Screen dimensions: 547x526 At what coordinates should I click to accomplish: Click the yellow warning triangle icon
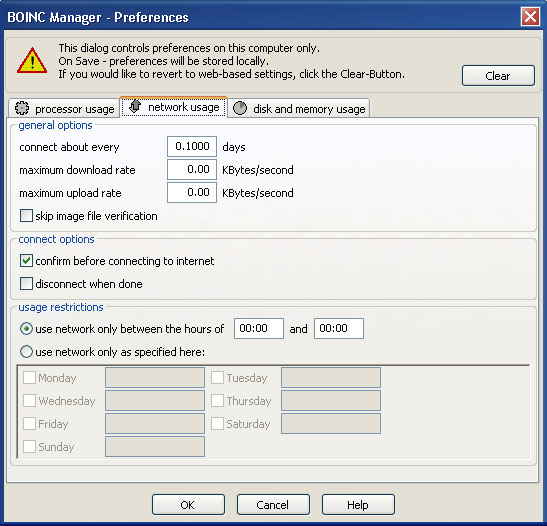[x=32, y=61]
